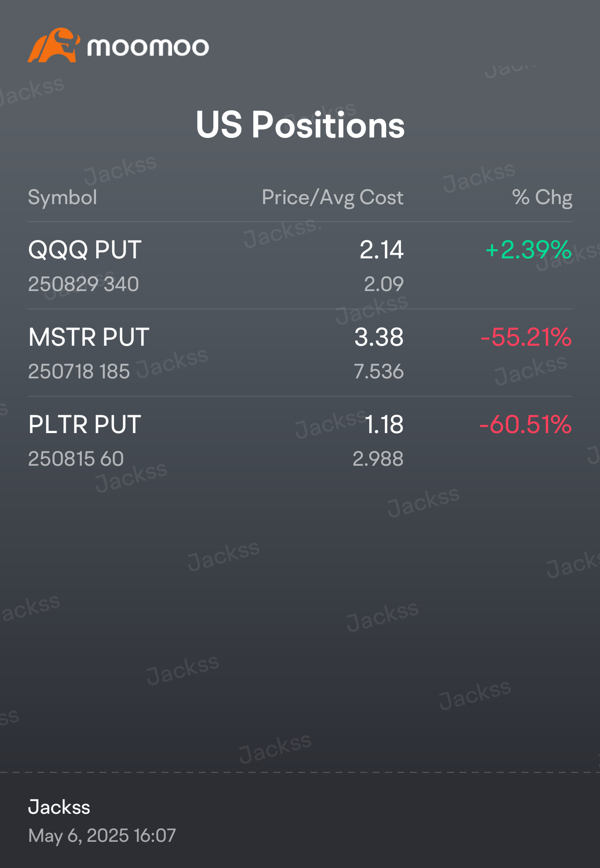Open the MSTR PUT position row
The image size is (600, 868).
(x=300, y=353)
